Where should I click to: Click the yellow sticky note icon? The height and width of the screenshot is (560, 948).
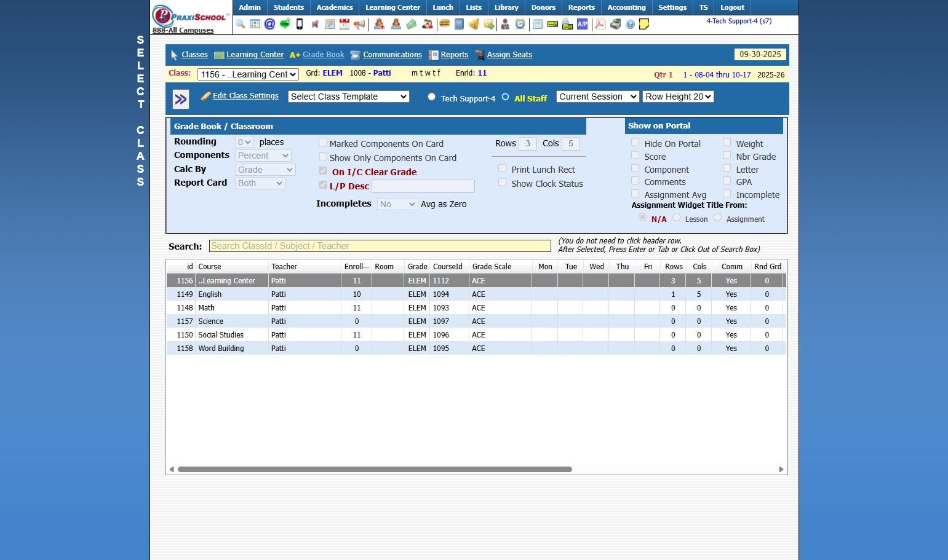coord(644,24)
